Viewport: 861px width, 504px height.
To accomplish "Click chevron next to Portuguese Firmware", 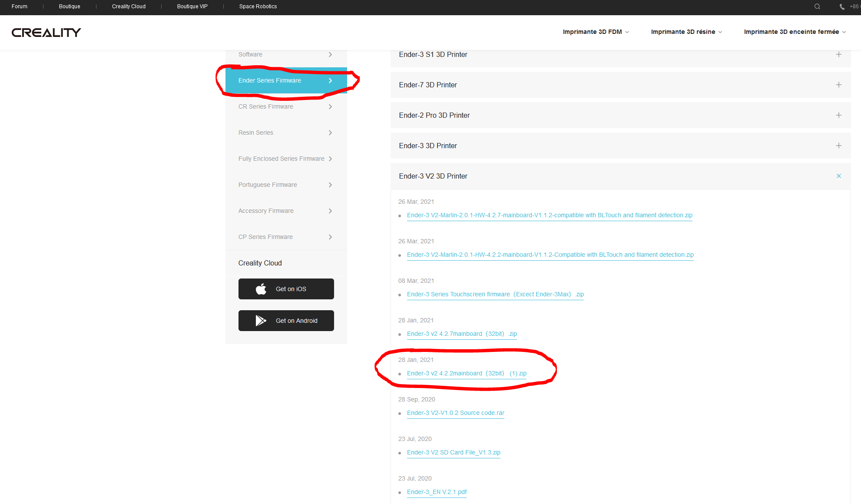I will tap(330, 185).
